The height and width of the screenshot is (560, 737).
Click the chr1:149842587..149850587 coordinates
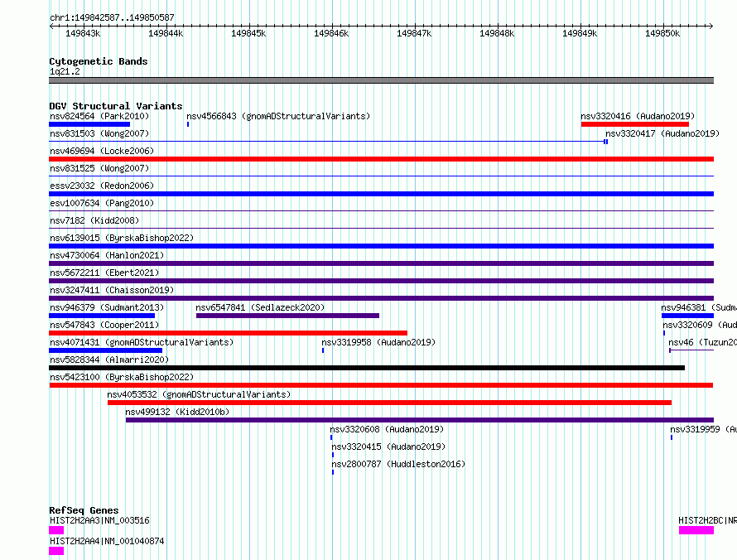click(x=112, y=17)
